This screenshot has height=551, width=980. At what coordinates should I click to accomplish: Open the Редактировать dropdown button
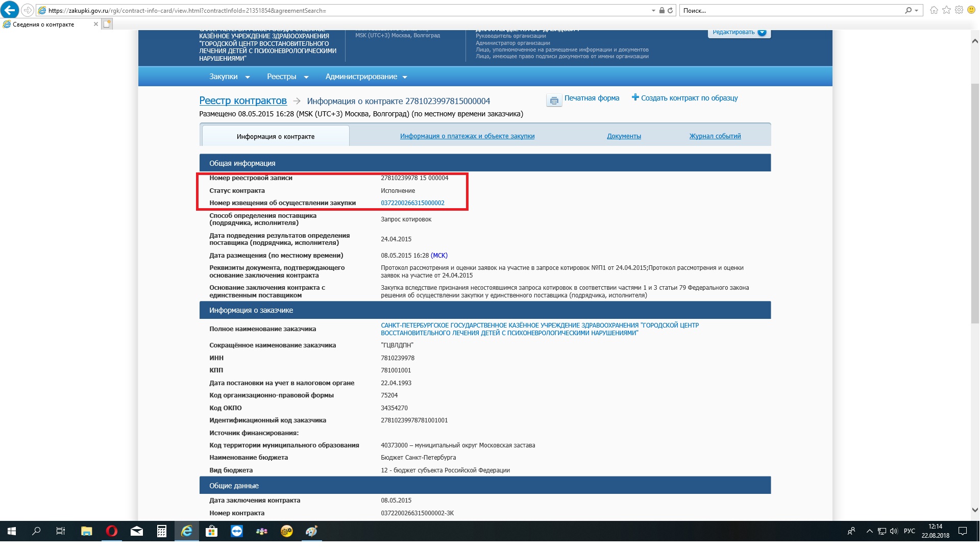[x=739, y=32]
